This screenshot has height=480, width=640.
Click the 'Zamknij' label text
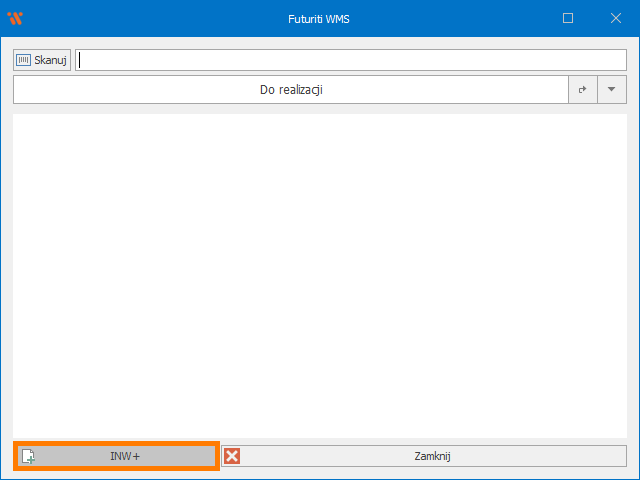[432, 457]
